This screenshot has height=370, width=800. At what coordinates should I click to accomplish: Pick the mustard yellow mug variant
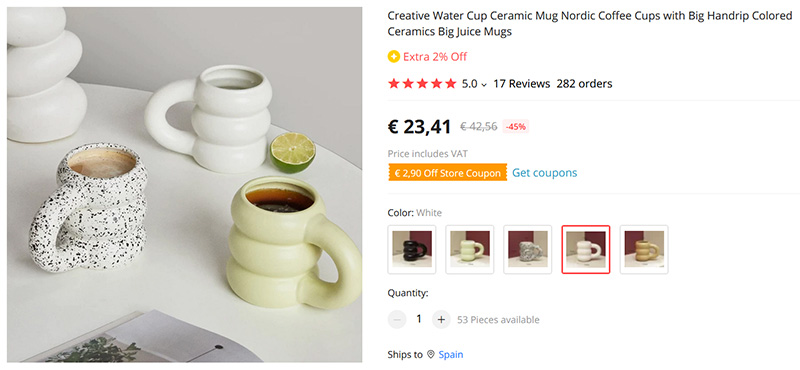coord(644,250)
